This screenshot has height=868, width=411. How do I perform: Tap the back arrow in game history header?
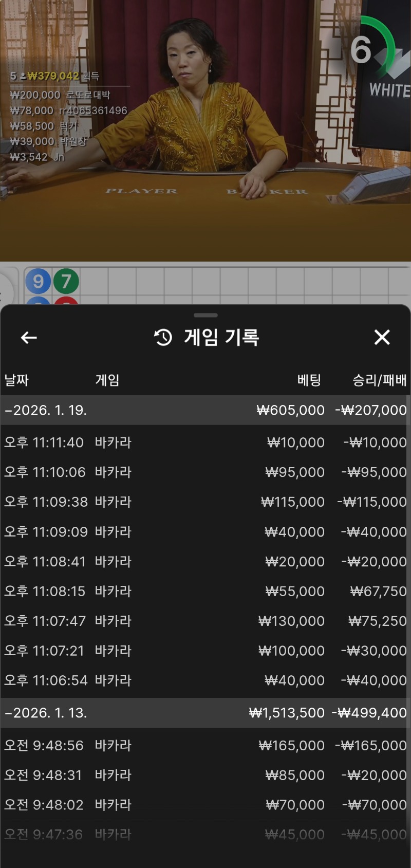[x=29, y=338]
